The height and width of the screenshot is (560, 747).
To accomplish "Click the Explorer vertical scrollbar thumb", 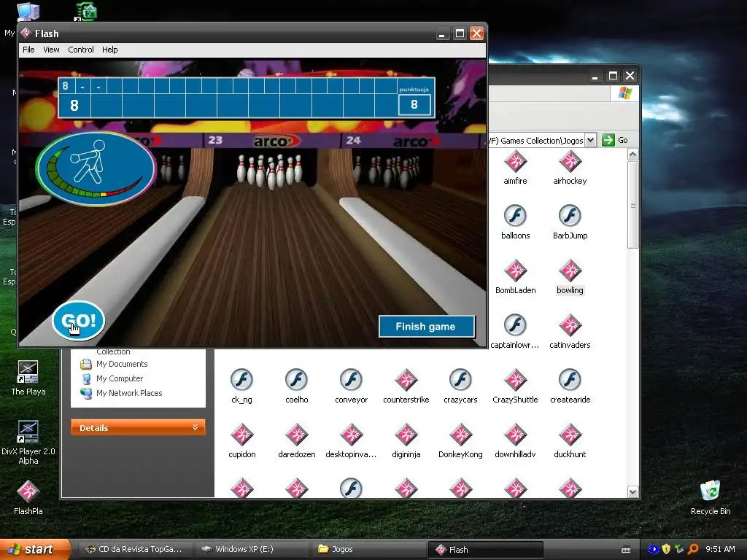I will coord(632,205).
